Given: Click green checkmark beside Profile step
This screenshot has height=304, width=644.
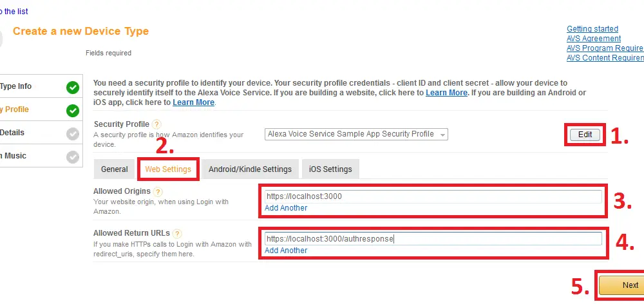Looking at the screenshot, I should (73, 111).
